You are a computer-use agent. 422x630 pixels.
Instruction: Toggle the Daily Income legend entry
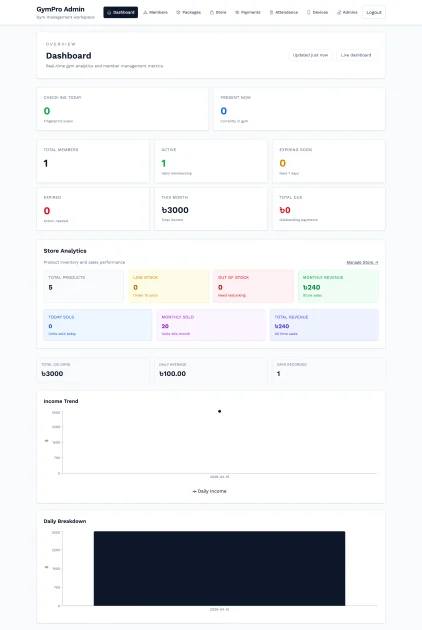pyautogui.click(x=209, y=491)
